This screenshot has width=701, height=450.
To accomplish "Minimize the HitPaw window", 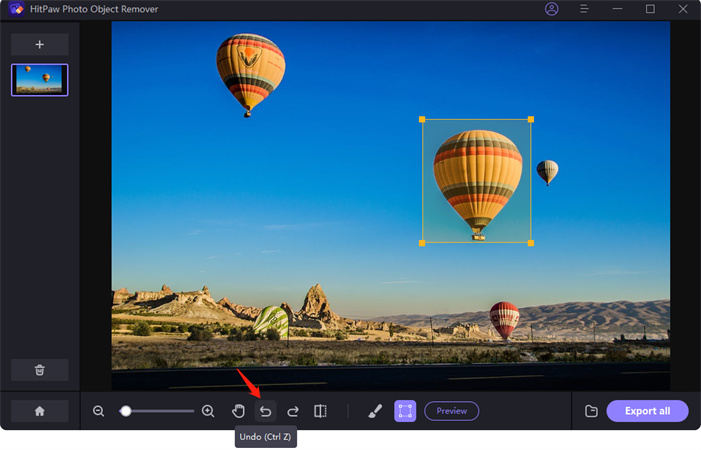I will 617,9.
